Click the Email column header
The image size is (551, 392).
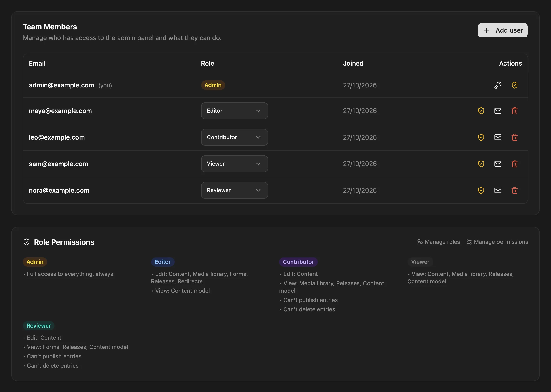[x=37, y=63]
